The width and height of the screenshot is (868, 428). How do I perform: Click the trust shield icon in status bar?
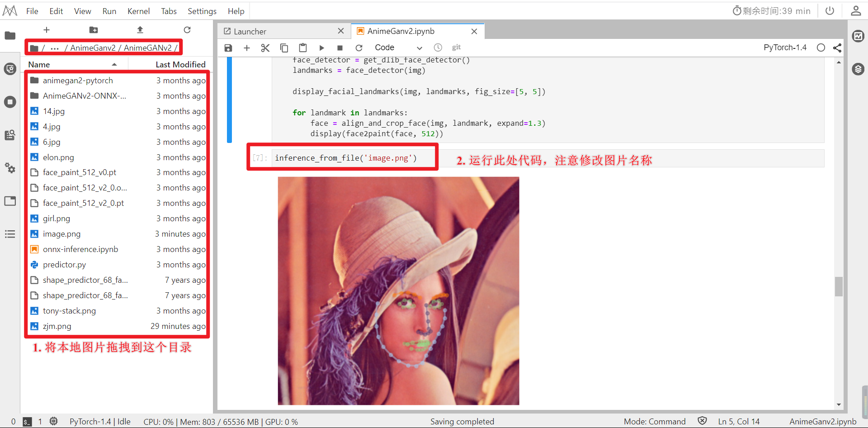(x=702, y=421)
